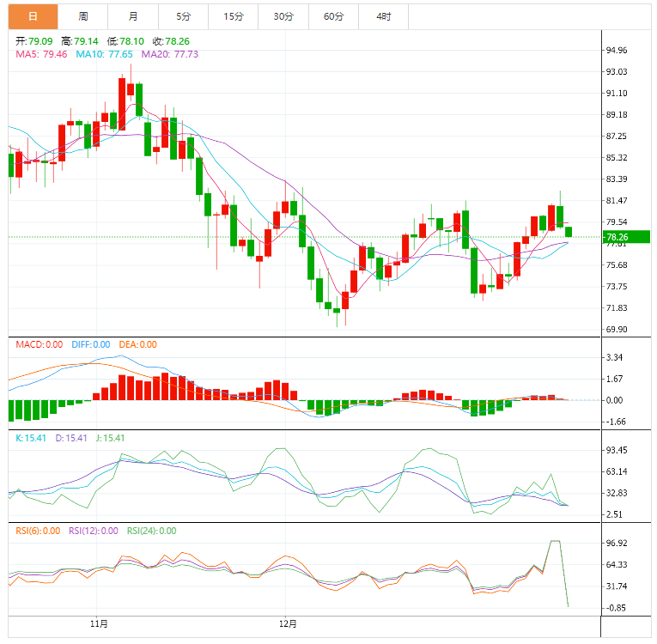Click the J:15.41 KDJ label
The width and height of the screenshot is (657, 644).
110,438
